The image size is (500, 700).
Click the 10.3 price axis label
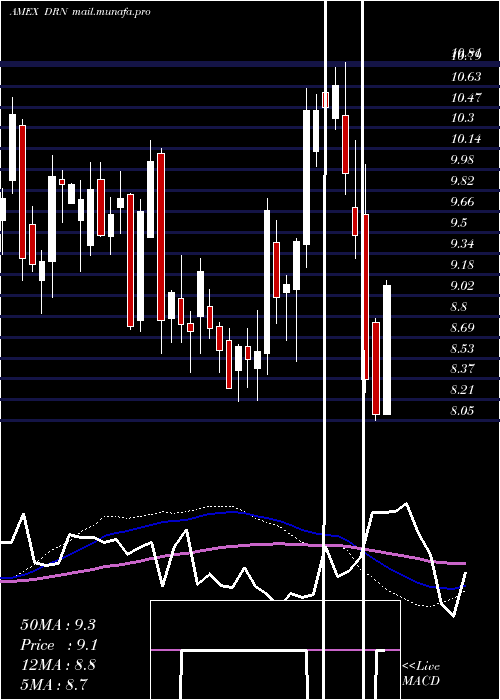(x=462, y=118)
